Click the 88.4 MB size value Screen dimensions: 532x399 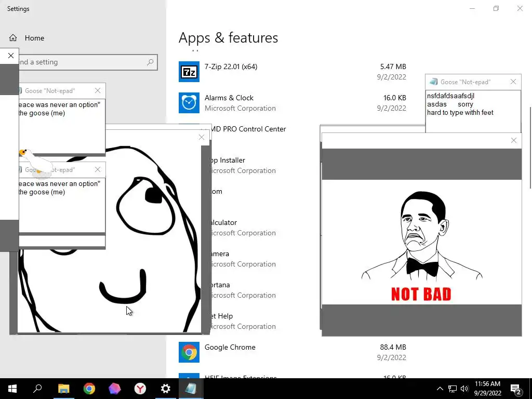[393, 347]
